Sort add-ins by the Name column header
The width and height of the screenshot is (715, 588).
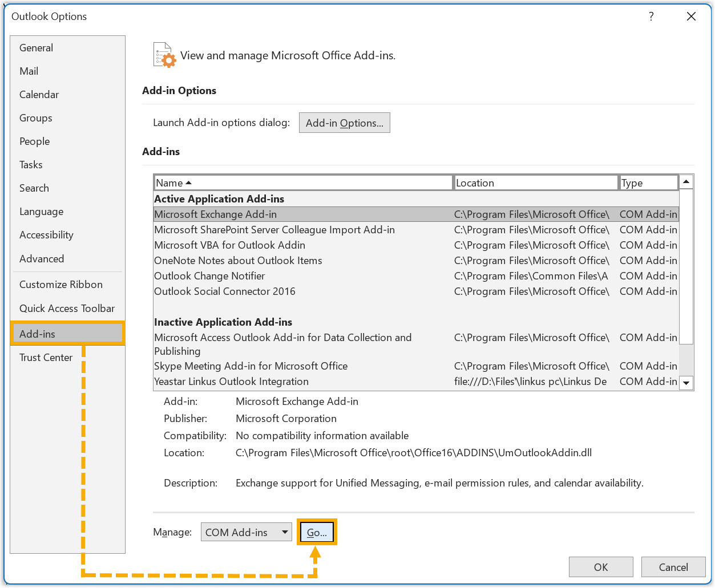click(304, 183)
